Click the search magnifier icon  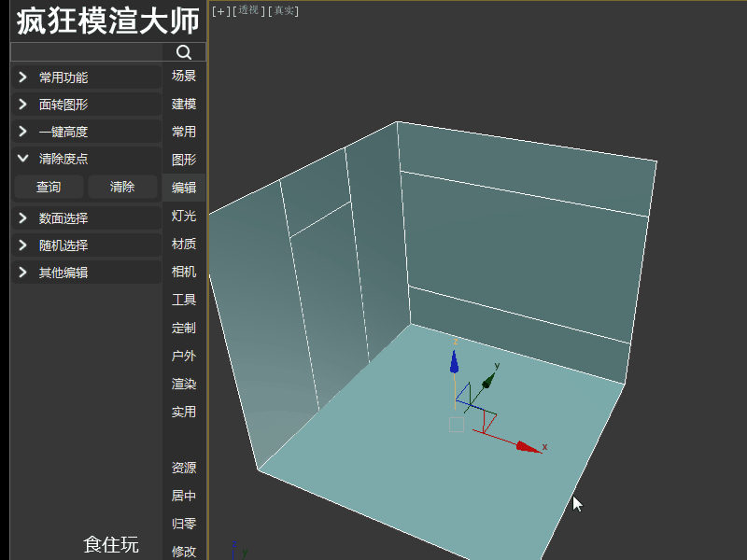coord(184,52)
